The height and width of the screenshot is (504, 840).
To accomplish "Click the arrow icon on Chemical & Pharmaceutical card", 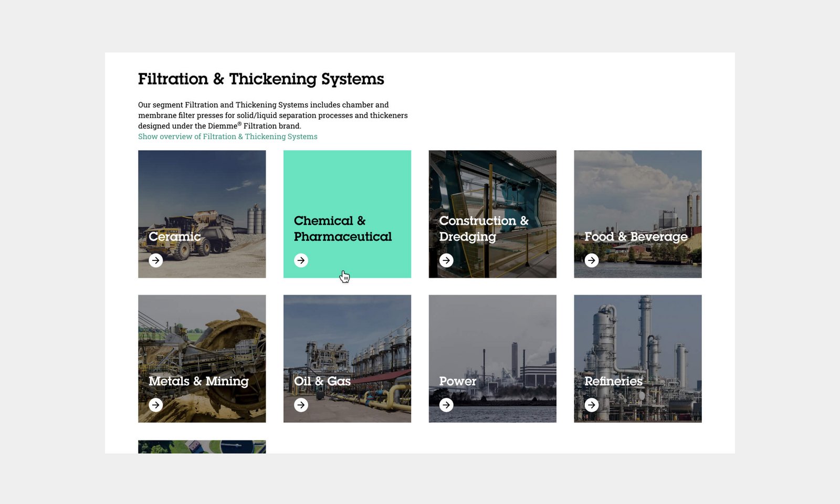I will (x=301, y=260).
